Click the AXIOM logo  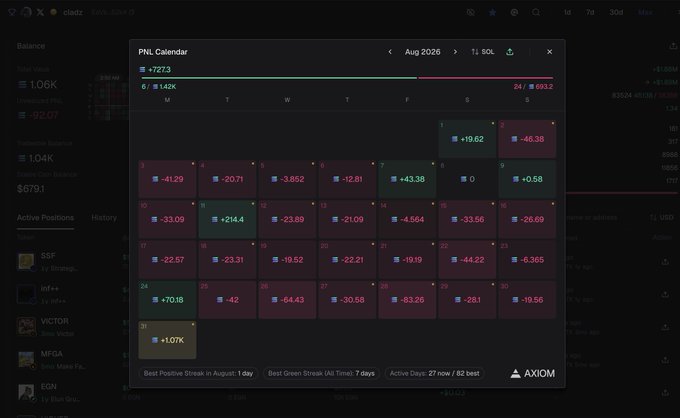(533, 373)
